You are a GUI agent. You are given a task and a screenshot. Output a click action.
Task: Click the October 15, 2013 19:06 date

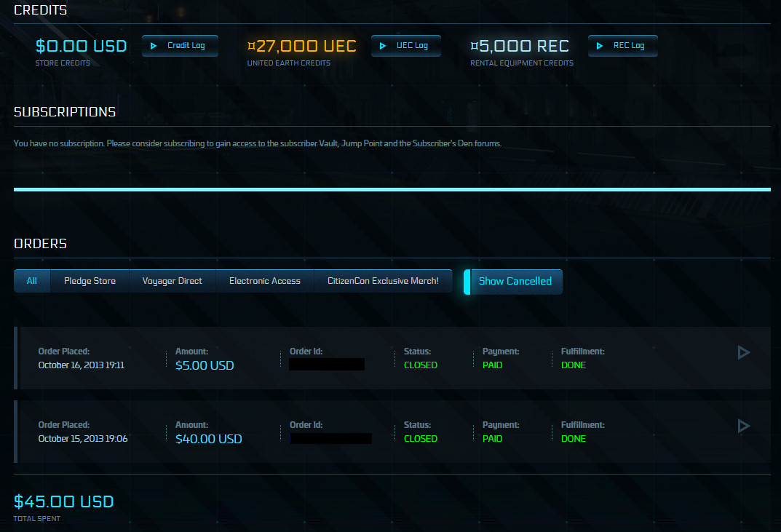[83, 438]
